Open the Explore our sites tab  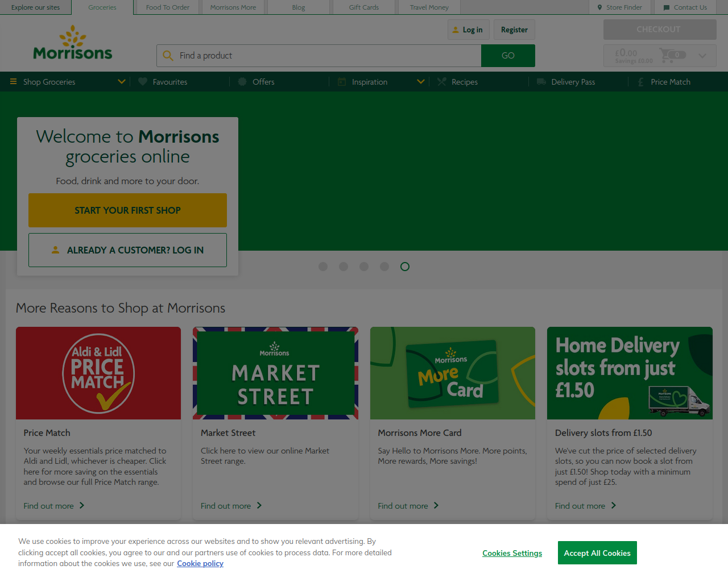pyautogui.click(x=35, y=7)
